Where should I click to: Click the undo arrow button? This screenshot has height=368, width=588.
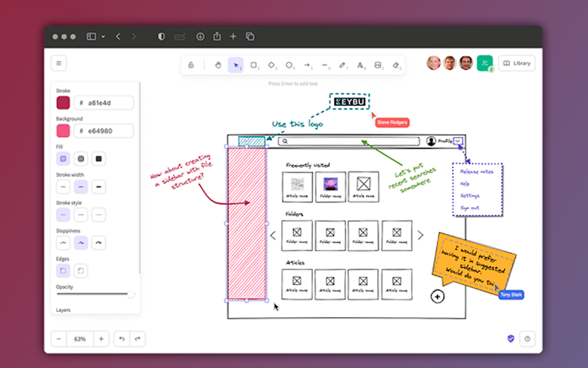tap(121, 339)
